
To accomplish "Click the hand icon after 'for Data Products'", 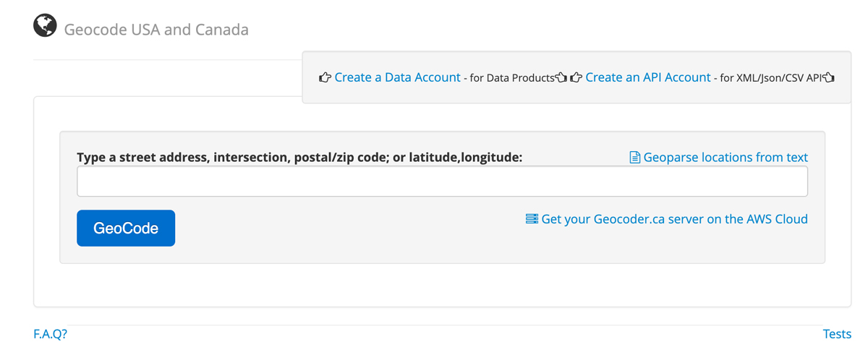I will coord(561,77).
